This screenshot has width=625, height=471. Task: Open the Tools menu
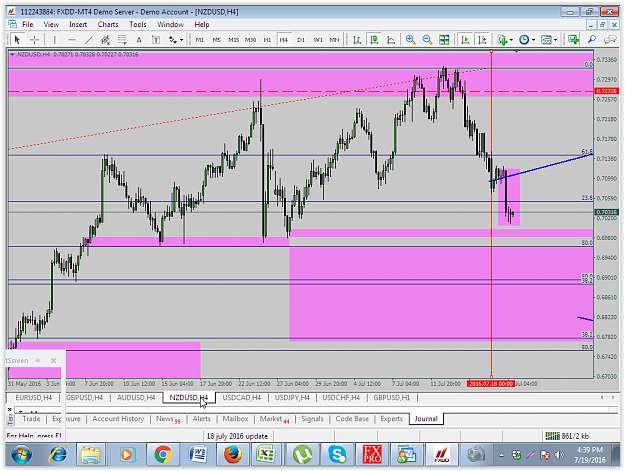[x=138, y=24]
